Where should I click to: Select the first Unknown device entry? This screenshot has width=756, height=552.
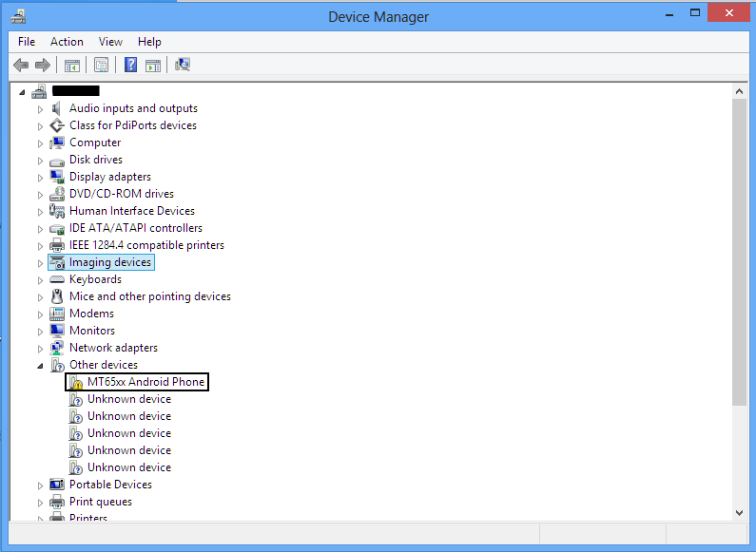pos(128,399)
